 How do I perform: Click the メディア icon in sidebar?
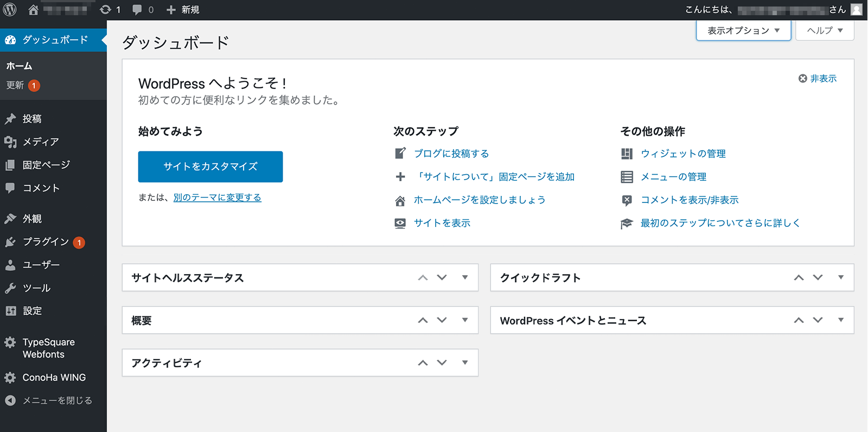click(x=10, y=142)
